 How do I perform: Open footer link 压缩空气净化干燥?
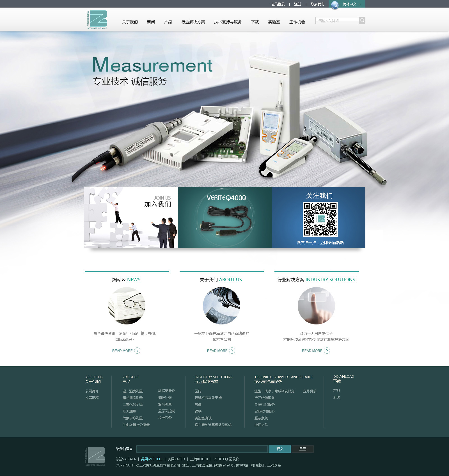208,398
